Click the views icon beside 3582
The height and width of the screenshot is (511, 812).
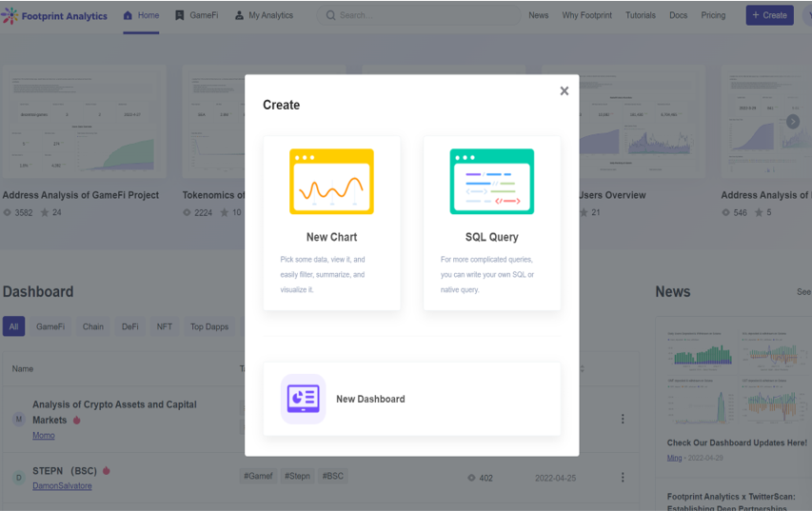[8, 212]
